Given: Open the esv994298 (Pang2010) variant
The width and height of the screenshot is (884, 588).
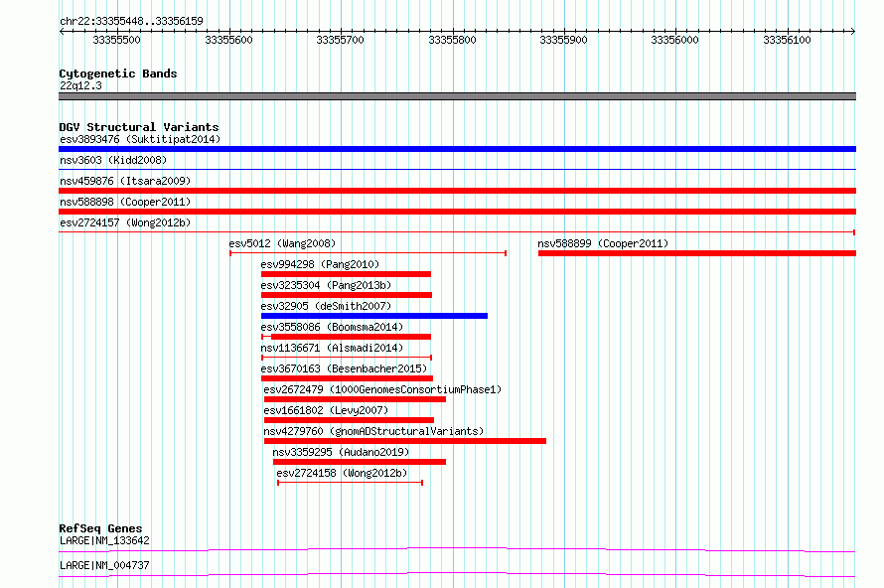Looking at the screenshot, I should tap(320, 264).
